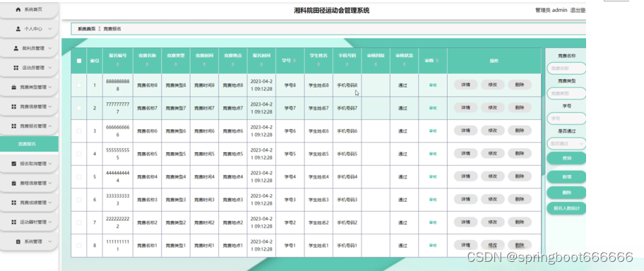Click 删除 for row 学号6

tap(520, 131)
